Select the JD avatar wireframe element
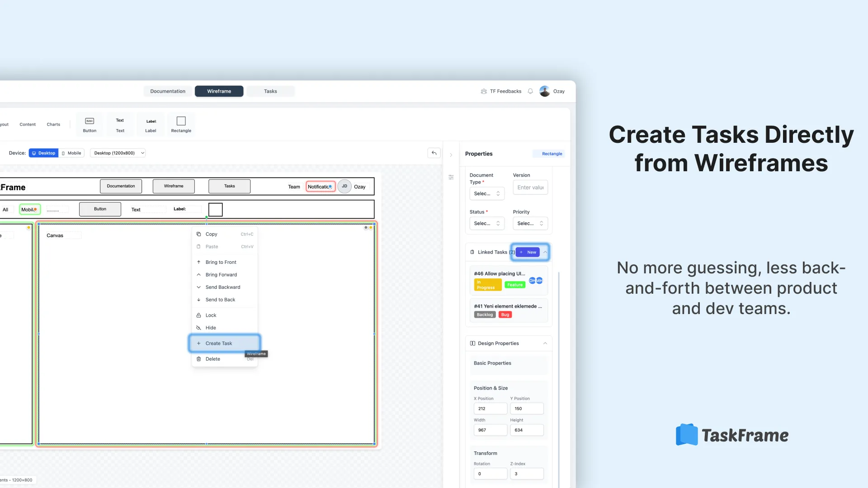The width and height of the screenshot is (868, 488). [x=344, y=187]
